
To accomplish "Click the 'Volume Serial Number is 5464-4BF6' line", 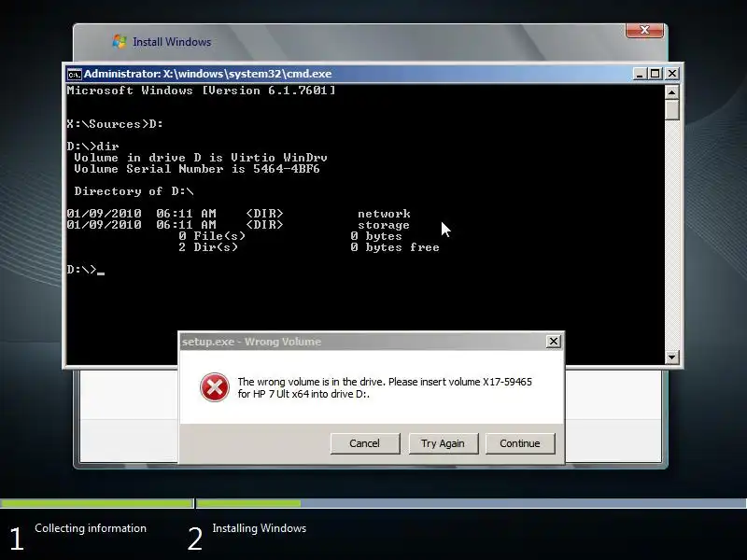I will click(197, 169).
